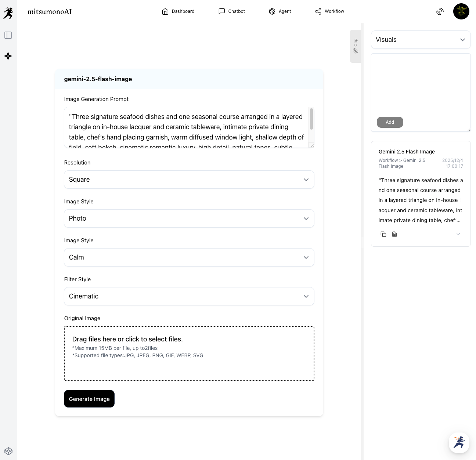Click the sparkle star icon in sidebar
This screenshot has width=476, height=460.
(8, 56)
